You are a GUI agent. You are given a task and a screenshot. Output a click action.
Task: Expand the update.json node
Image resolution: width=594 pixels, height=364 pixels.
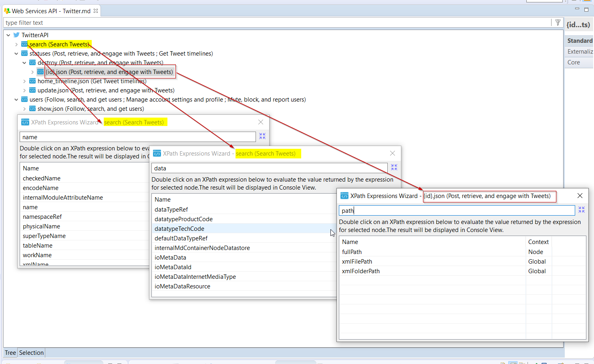pyautogui.click(x=24, y=90)
